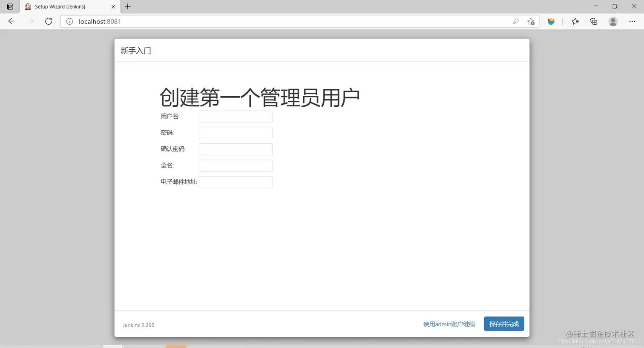Click the 使用admin账户继续 link
The width and height of the screenshot is (644, 348).
(x=449, y=324)
